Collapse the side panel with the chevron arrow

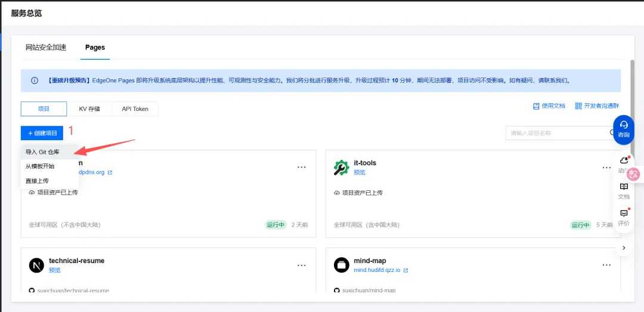(624, 248)
